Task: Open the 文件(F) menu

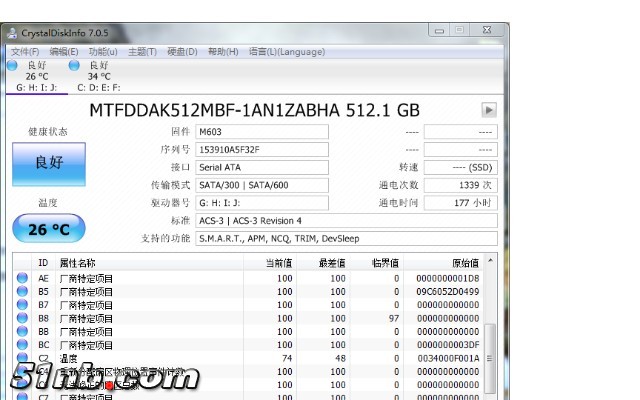Action: tap(25, 52)
